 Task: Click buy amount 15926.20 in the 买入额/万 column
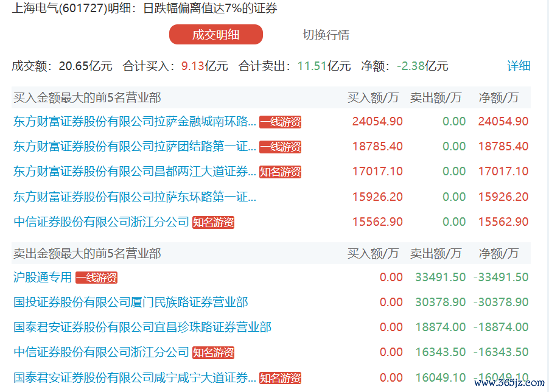[377, 197]
